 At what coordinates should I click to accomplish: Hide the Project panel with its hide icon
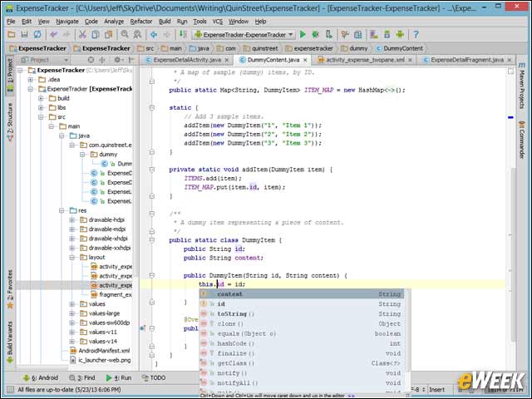click(131, 60)
